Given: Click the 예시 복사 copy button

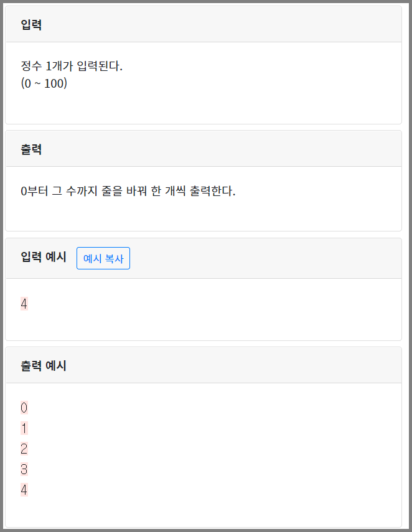Looking at the screenshot, I should click(103, 258).
